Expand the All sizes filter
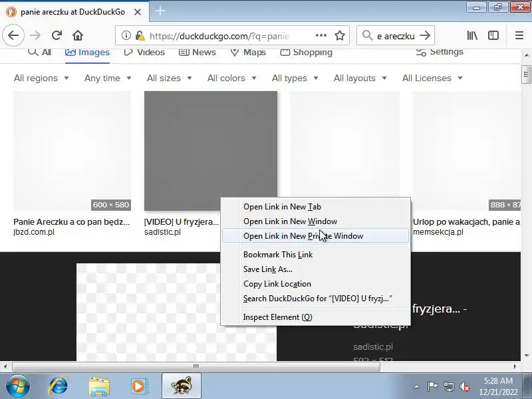 click(x=170, y=78)
